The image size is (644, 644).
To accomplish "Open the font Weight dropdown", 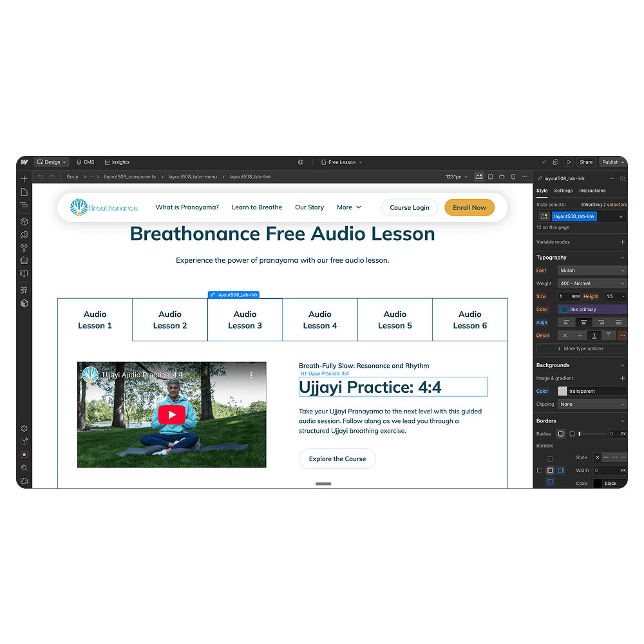I will pyautogui.click(x=591, y=283).
